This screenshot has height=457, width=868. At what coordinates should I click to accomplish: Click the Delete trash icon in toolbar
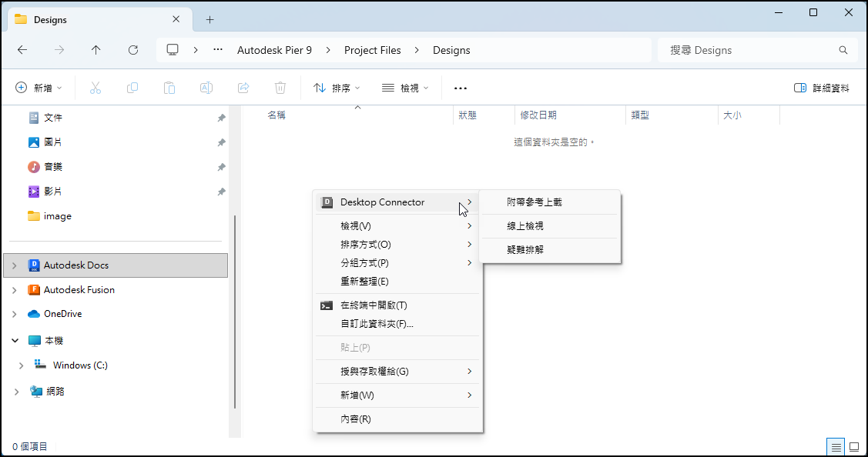(x=280, y=88)
